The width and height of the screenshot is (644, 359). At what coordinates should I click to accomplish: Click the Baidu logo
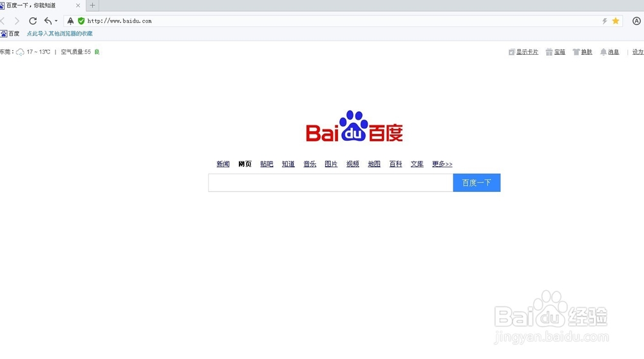click(354, 126)
